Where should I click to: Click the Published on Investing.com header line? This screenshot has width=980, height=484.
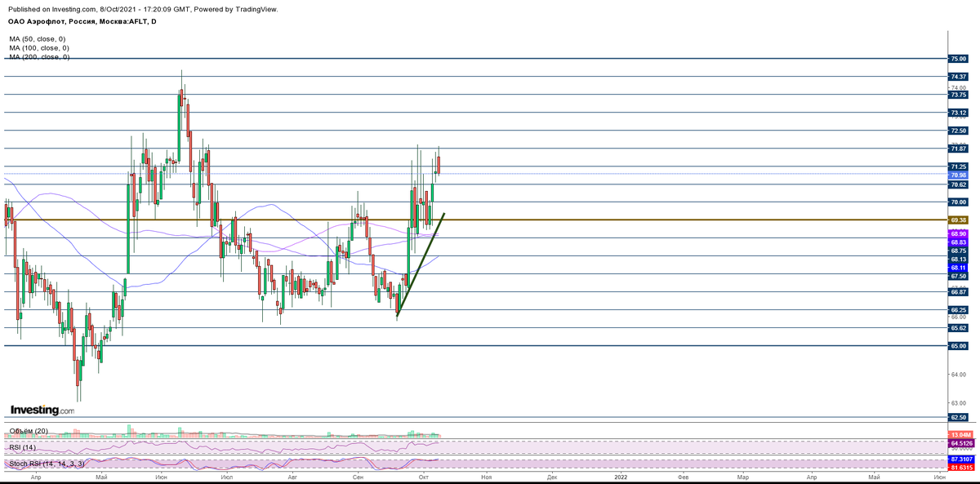click(143, 9)
